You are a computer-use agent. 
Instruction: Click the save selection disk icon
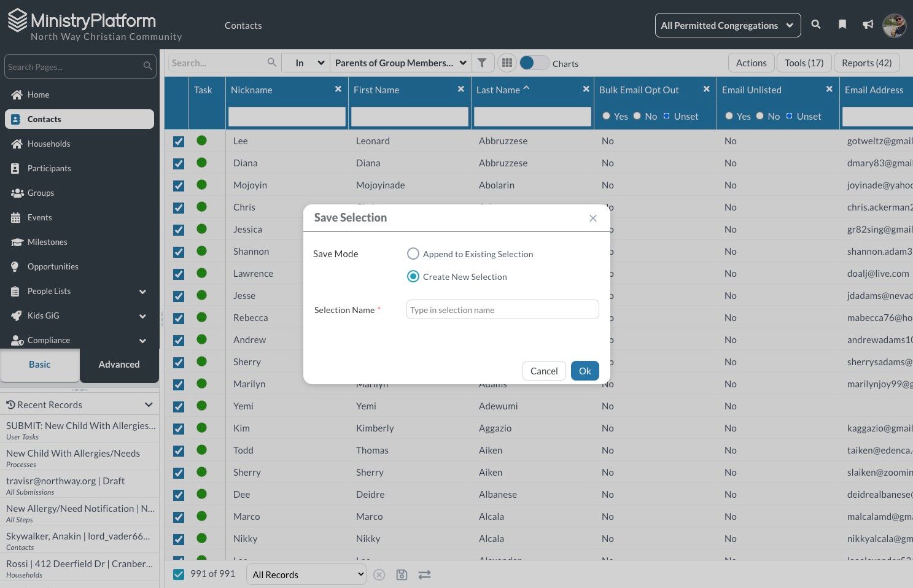point(402,574)
